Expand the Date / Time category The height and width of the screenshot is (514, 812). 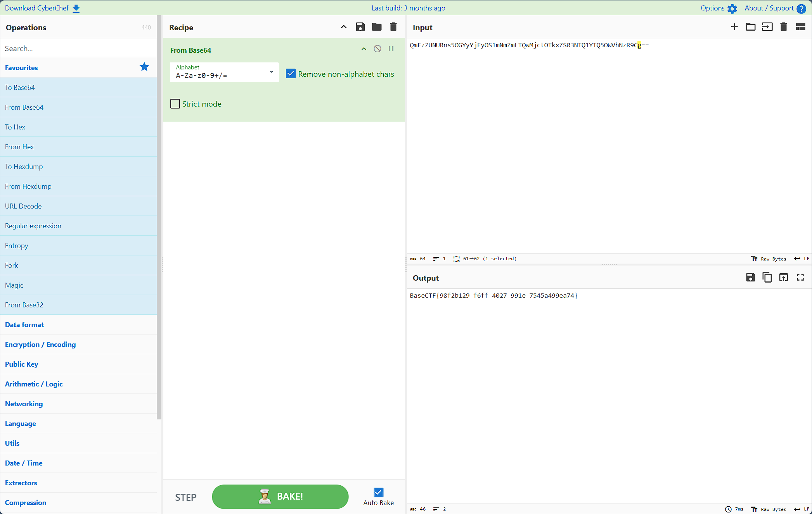coord(78,463)
